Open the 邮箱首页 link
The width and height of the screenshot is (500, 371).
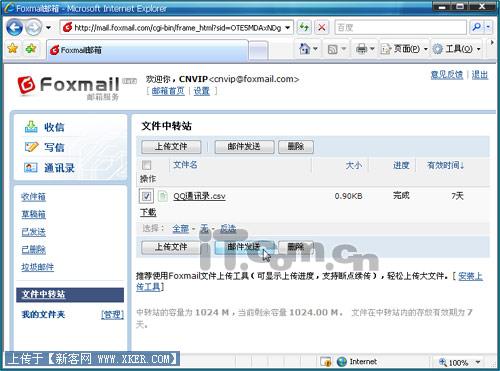(168, 91)
